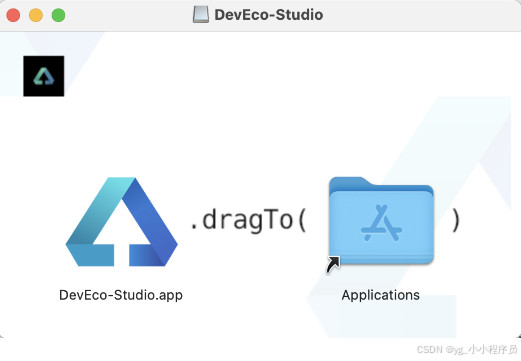
Task: Click the disk icon in the title bar
Action: pyautogui.click(x=201, y=15)
